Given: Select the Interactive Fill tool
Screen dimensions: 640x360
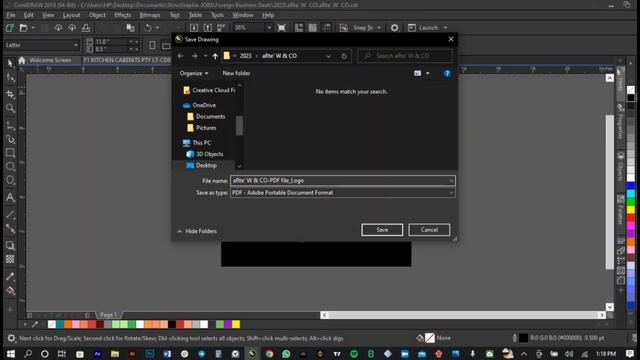Looking at the screenshot, I should tap(10, 291).
